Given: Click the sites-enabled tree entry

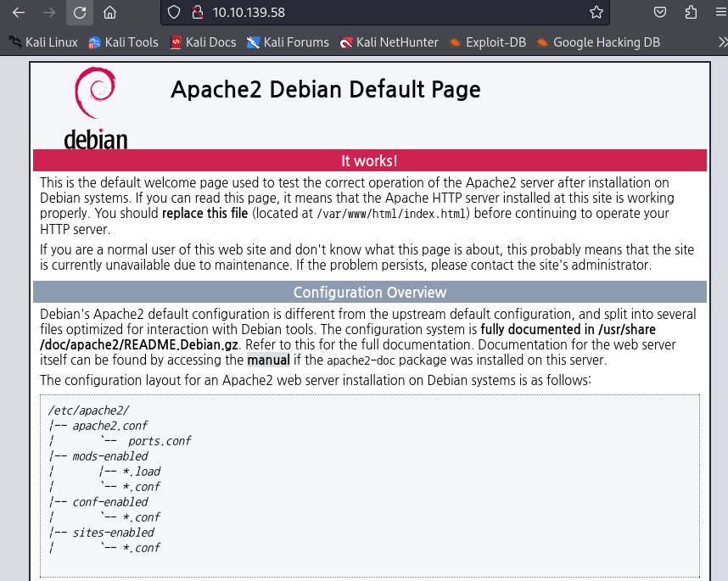Looking at the screenshot, I should (113, 533).
